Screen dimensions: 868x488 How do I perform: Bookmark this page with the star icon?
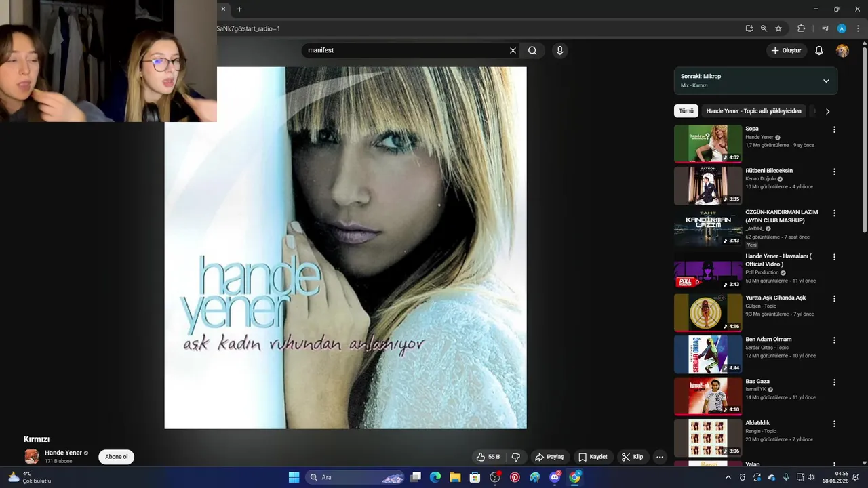(x=778, y=28)
